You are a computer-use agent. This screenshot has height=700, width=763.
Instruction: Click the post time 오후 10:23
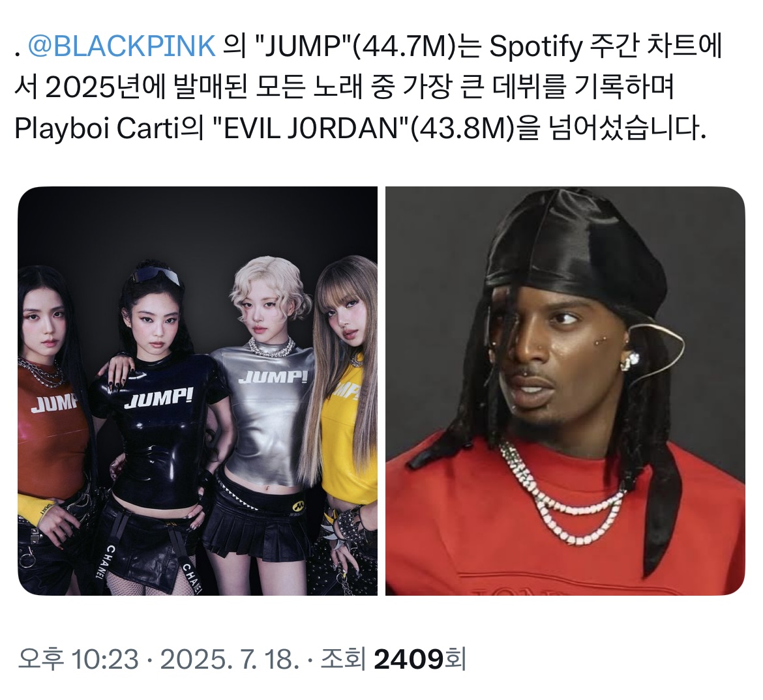click(78, 659)
